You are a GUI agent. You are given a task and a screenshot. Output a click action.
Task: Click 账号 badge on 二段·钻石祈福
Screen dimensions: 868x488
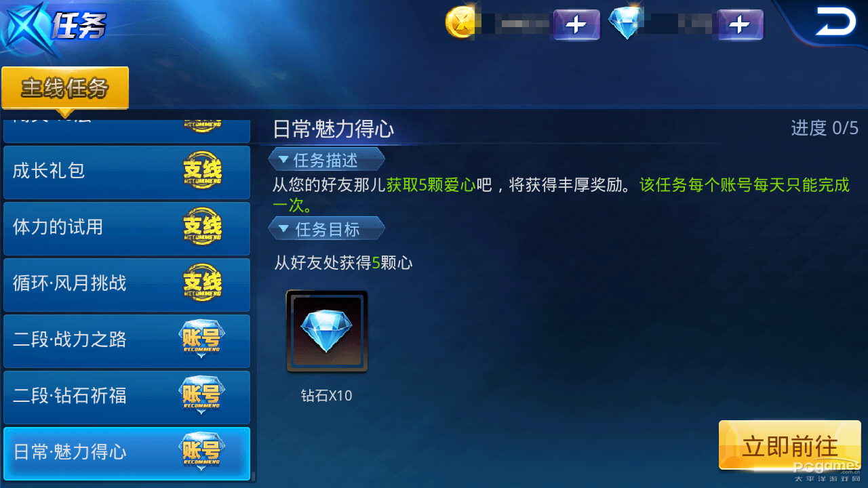point(201,396)
